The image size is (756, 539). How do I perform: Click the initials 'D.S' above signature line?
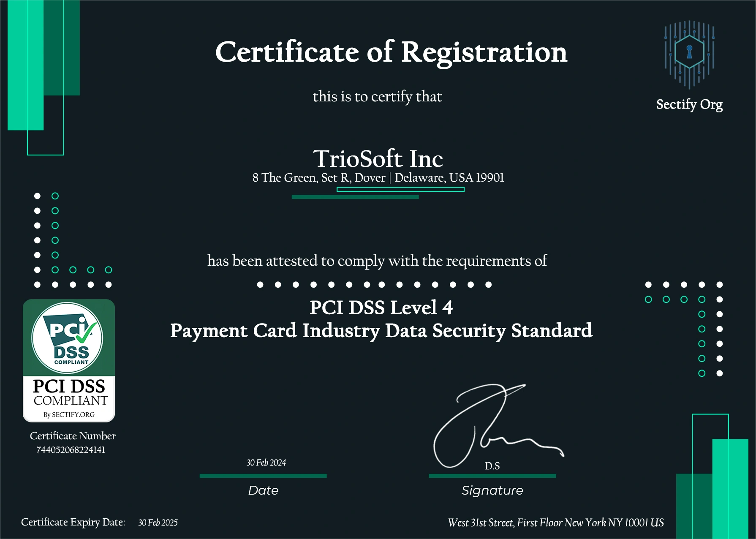(x=492, y=466)
